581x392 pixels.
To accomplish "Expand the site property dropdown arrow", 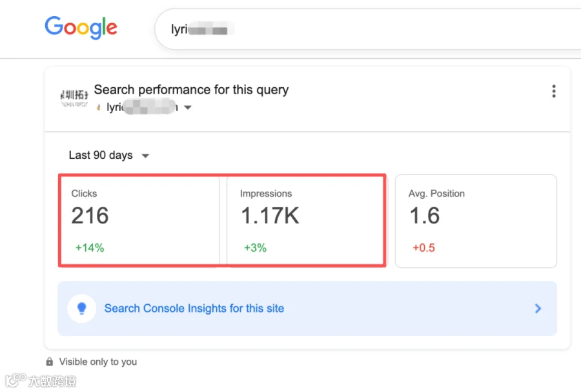I will coord(188,107).
